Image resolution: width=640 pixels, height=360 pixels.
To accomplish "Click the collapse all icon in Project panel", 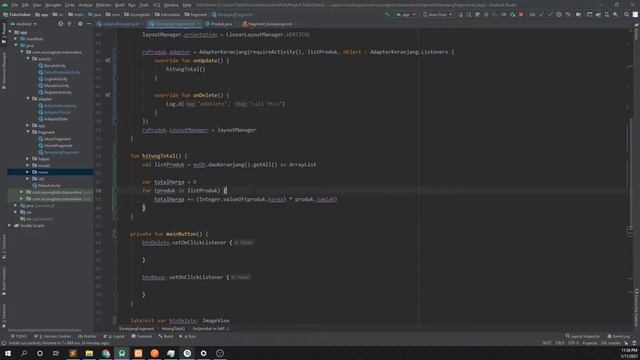I will click(x=70, y=24).
